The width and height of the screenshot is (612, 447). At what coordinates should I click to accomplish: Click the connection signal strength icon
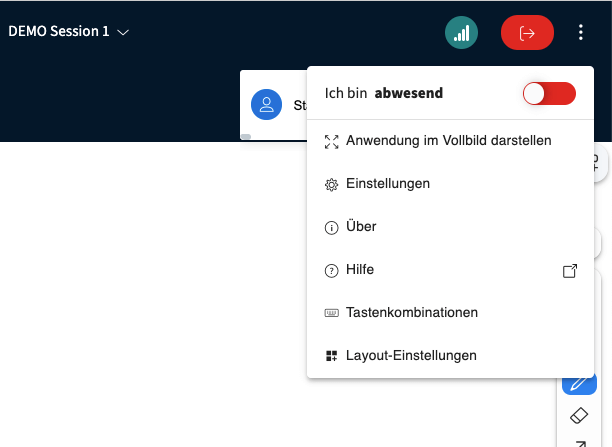461,33
